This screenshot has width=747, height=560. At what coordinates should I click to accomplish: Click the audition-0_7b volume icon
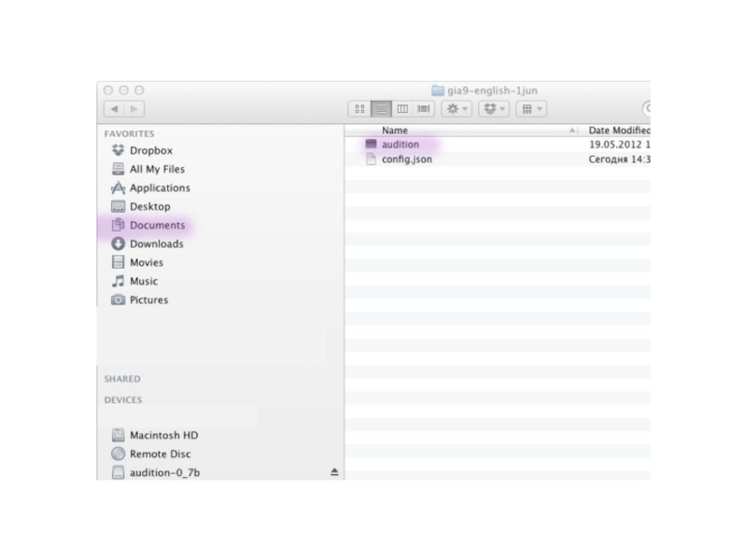(x=119, y=472)
